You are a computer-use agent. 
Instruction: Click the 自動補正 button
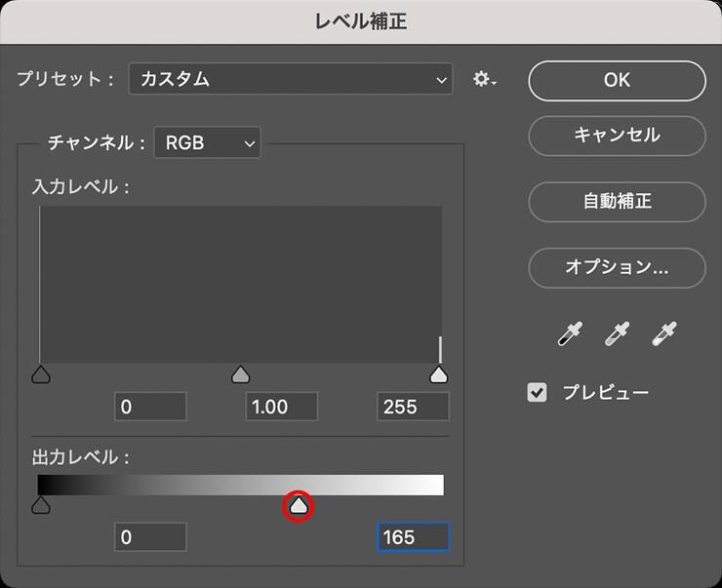[617, 202]
